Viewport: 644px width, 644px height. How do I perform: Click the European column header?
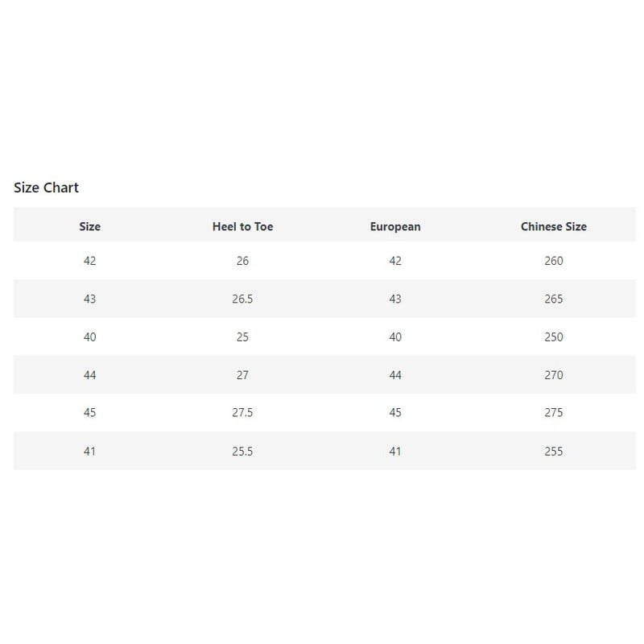pyautogui.click(x=395, y=226)
